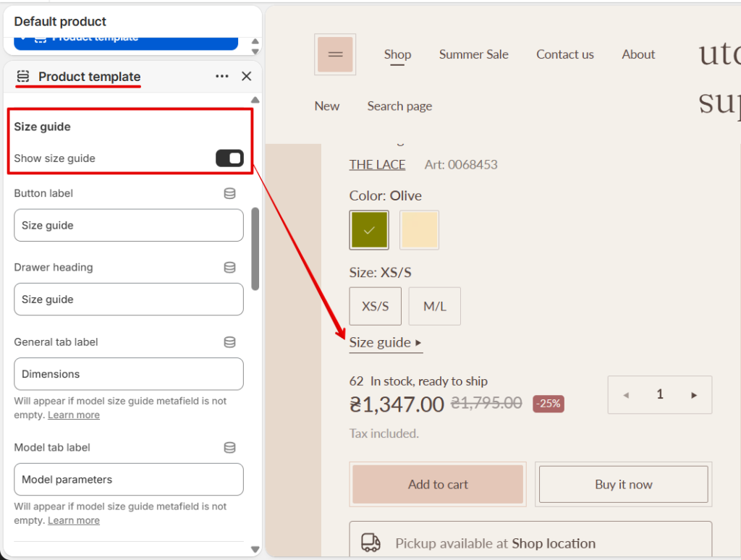Image resolution: width=741 pixels, height=560 pixels.
Task: Decrease product quantity with left arrow
Action: tap(626, 395)
